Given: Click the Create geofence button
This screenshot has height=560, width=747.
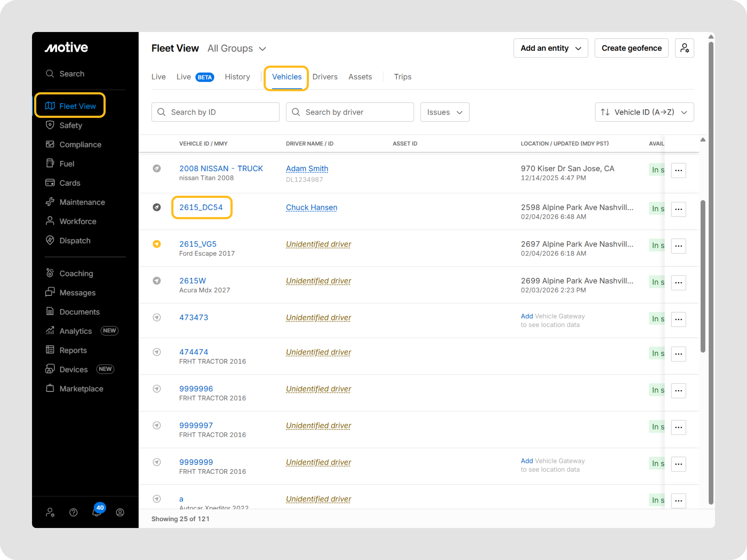Looking at the screenshot, I should click(631, 48).
